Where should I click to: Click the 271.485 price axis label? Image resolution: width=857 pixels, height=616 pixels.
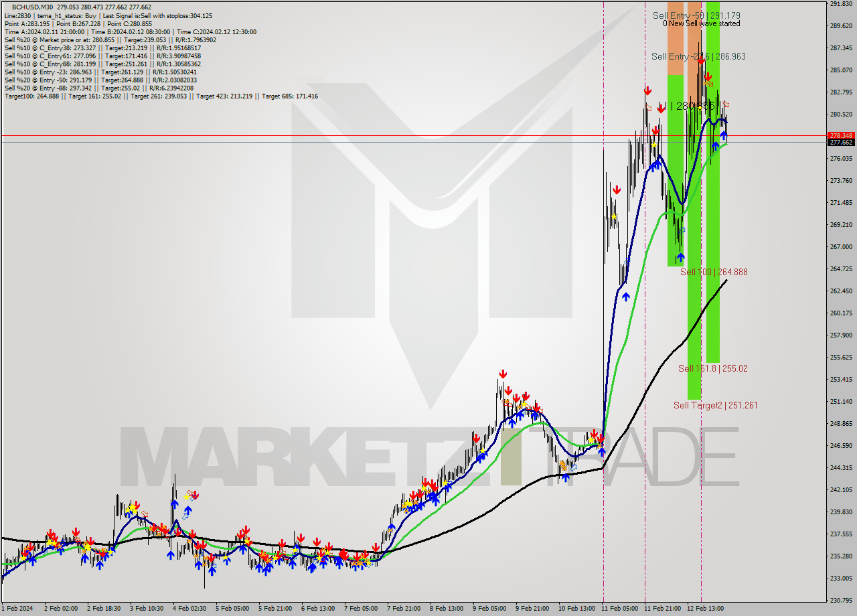pos(841,202)
